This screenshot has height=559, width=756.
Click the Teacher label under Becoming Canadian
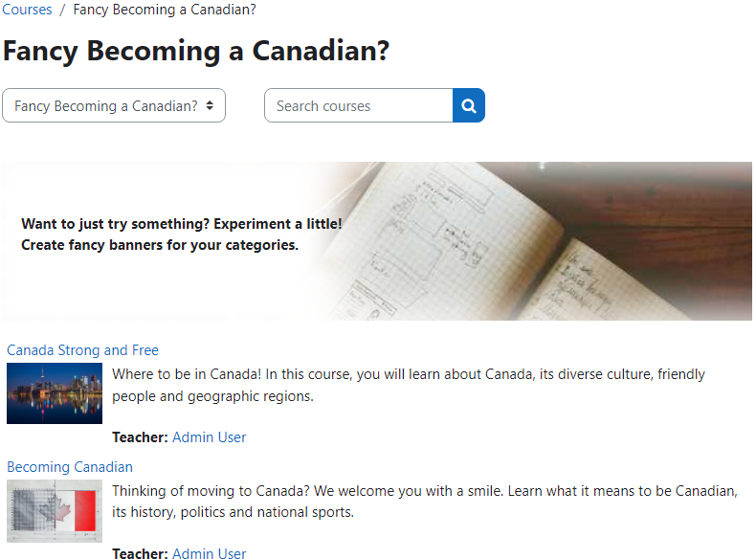point(140,553)
